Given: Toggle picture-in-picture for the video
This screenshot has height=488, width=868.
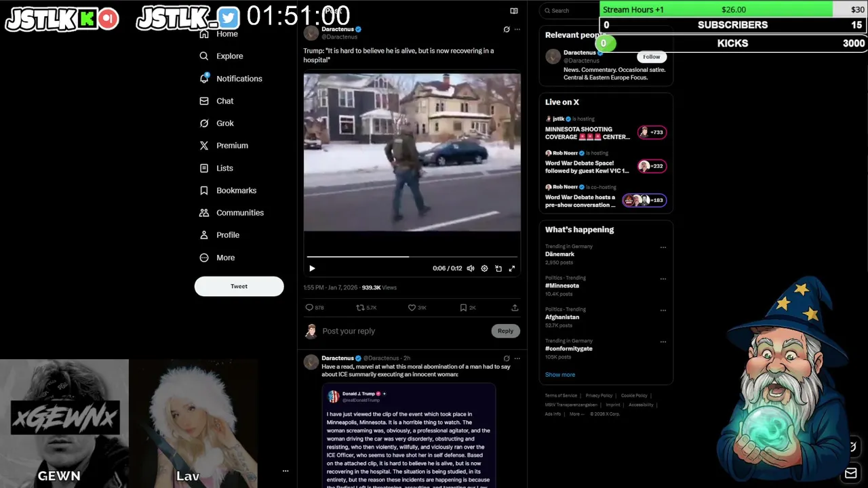Looking at the screenshot, I should 498,268.
